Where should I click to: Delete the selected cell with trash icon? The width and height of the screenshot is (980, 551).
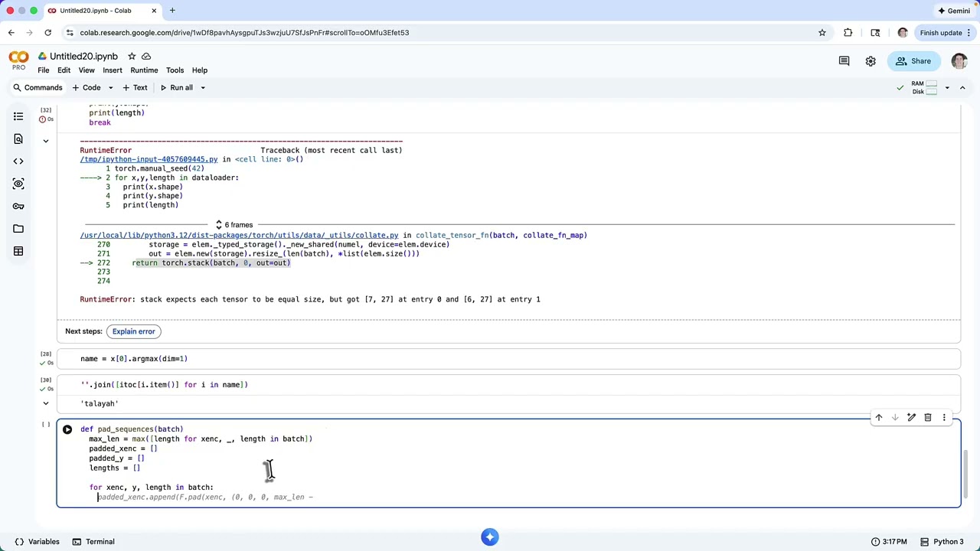(927, 418)
